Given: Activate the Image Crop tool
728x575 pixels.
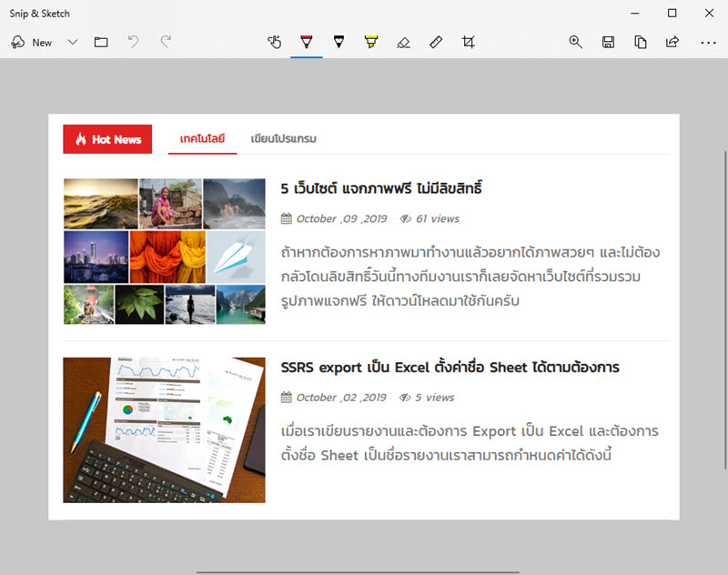Looking at the screenshot, I should coord(469,42).
